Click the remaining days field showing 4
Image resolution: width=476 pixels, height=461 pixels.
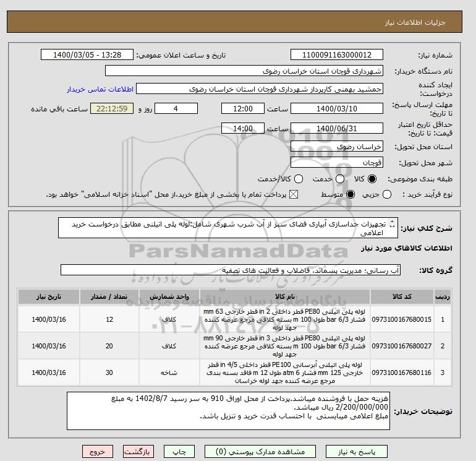[176, 108]
